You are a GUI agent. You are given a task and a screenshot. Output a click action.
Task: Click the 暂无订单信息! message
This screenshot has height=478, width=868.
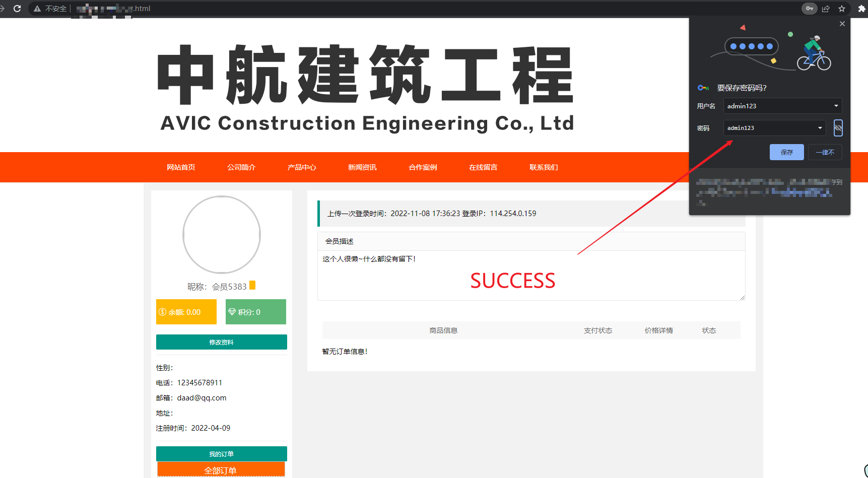click(x=345, y=352)
